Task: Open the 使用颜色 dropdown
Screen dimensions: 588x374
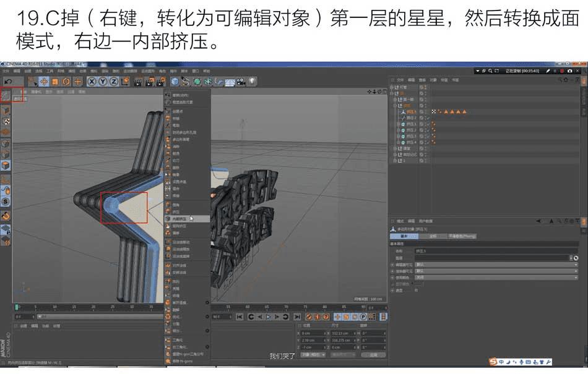Action: coord(496,278)
